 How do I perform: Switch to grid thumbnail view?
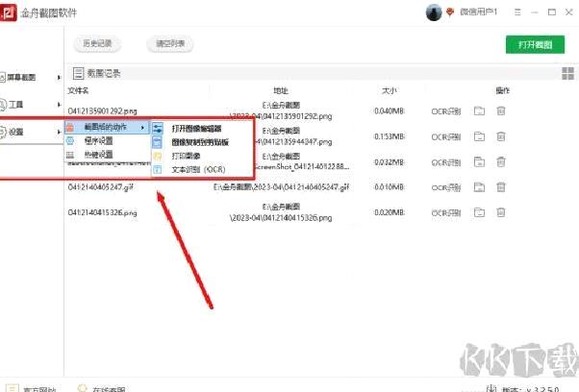[567, 73]
